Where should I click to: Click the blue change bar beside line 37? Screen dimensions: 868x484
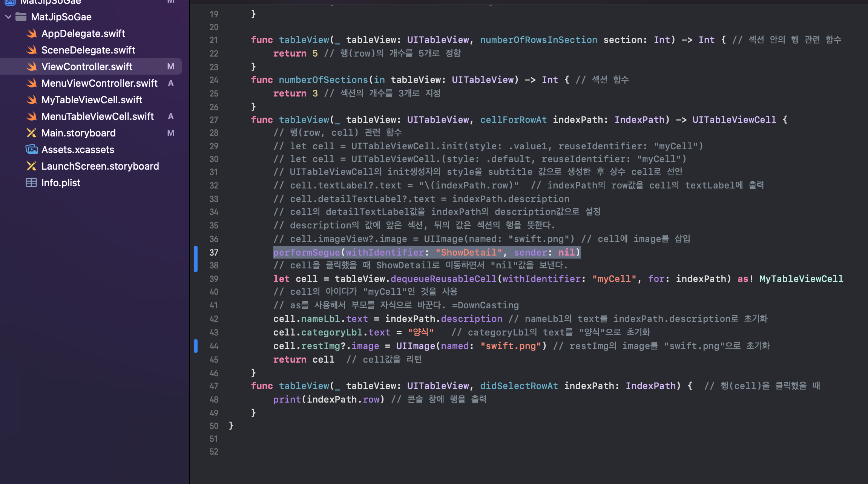point(196,259)
